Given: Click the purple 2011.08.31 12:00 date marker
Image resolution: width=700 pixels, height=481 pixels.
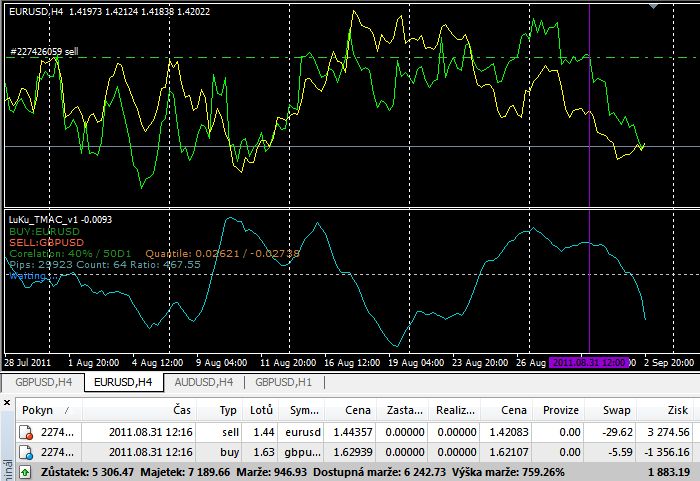Looking at the screenshot, I should [589, 362].
